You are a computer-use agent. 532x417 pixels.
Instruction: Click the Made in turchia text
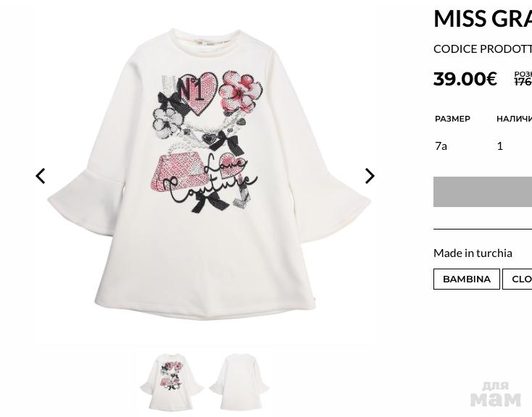tap(473, 253)
